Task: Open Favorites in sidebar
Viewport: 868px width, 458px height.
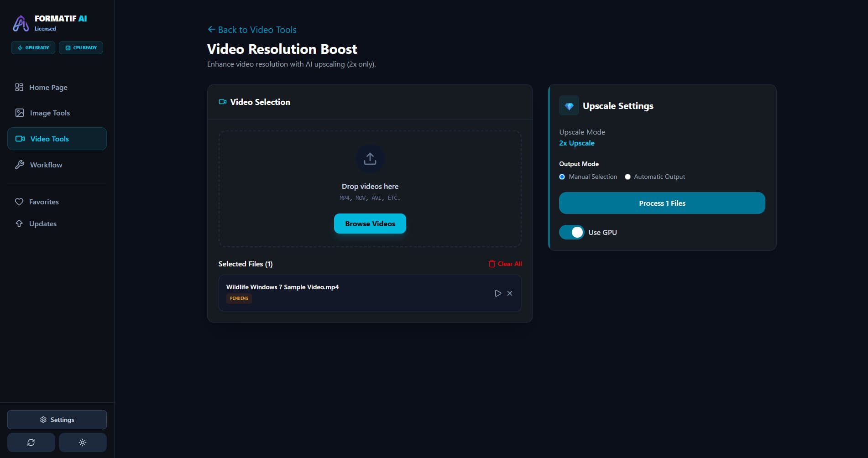Action: point(57,202)
